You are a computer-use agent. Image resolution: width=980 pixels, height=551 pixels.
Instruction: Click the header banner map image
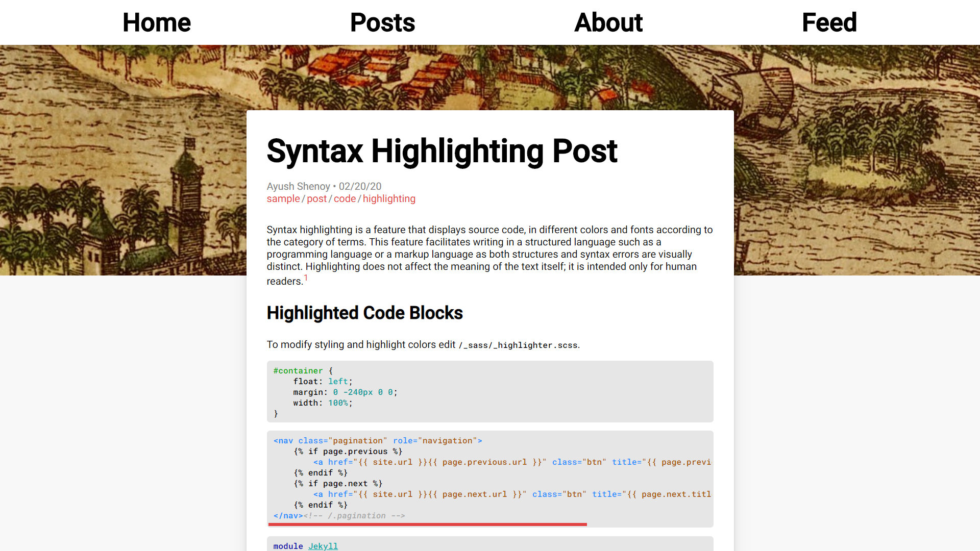pos(122,153)
